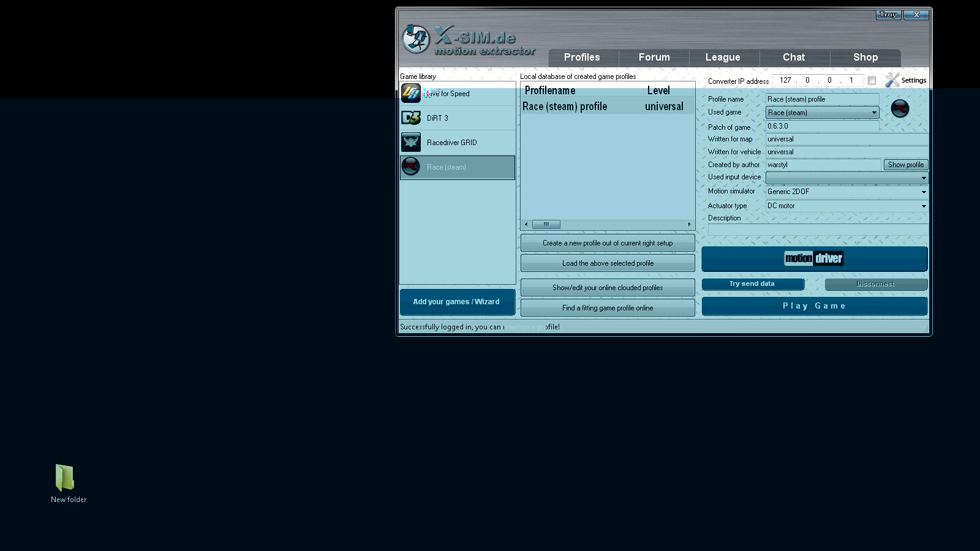Choose the Racedriver GRID icon
Image resolution: width=980 pixels, height=551 pixels.
410,143
